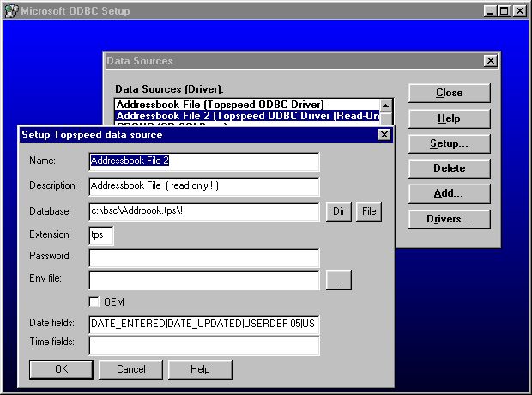Click the Extension field containing tps
Image resolution: width=532 pixels, height=395 pixels.
point(101,235)
